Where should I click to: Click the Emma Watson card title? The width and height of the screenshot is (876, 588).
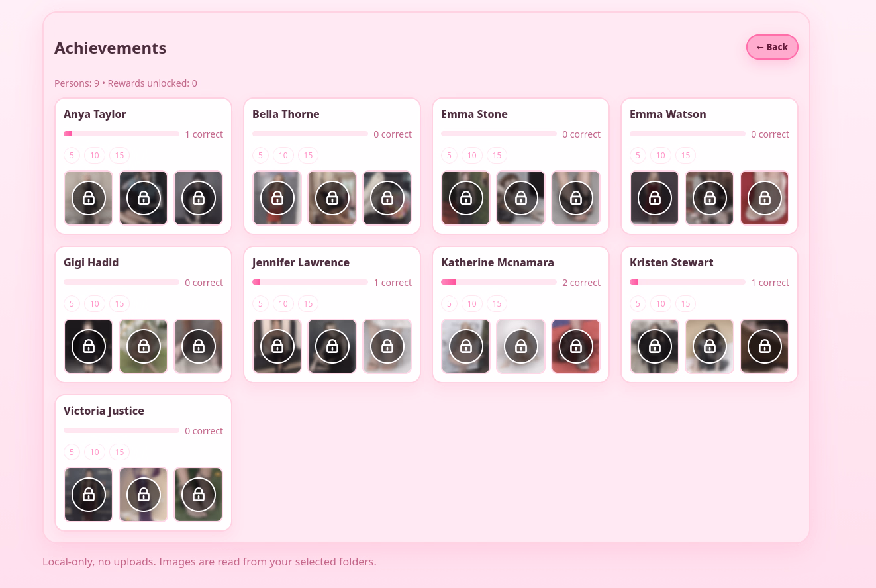pyautogui.click(x=667, y=114)
